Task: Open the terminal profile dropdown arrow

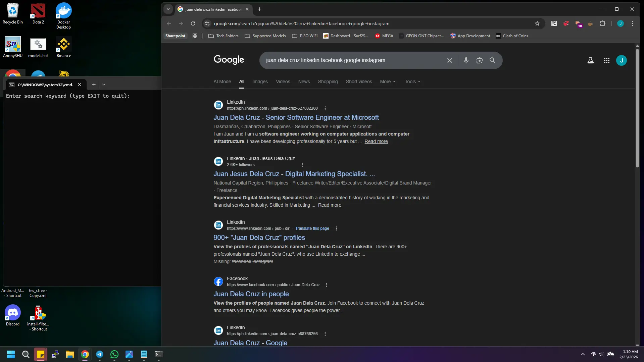Action: pyautogui.click(x=104, y=85)
